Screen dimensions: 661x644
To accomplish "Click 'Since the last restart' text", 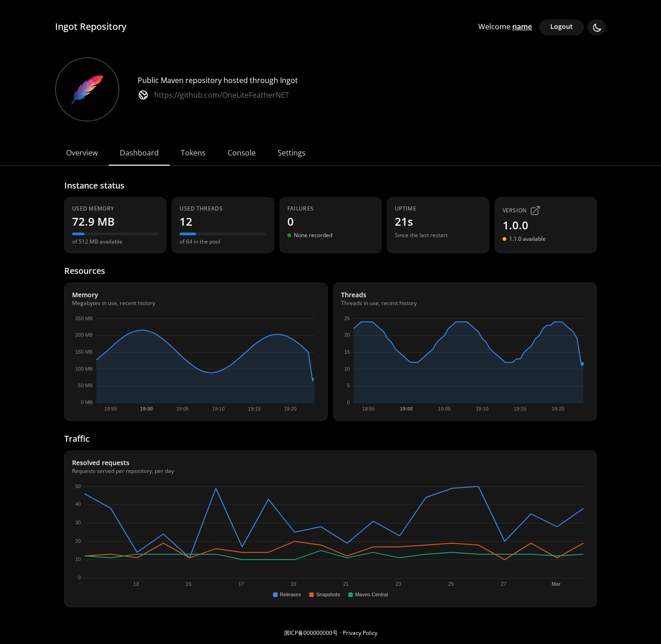I will tap(421, 235).
